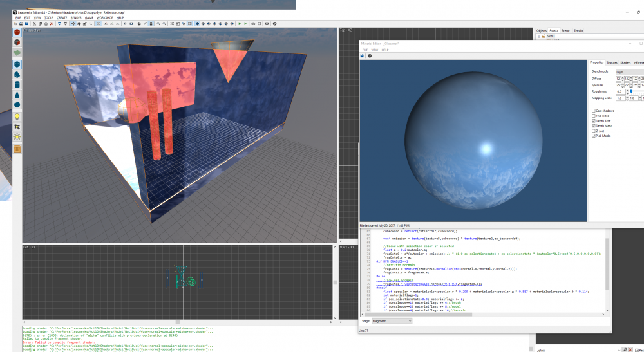Open the Scene tab in side panel
Viewport: 644px width, 352px height.
pyautogui.click(x=565, y=30)
